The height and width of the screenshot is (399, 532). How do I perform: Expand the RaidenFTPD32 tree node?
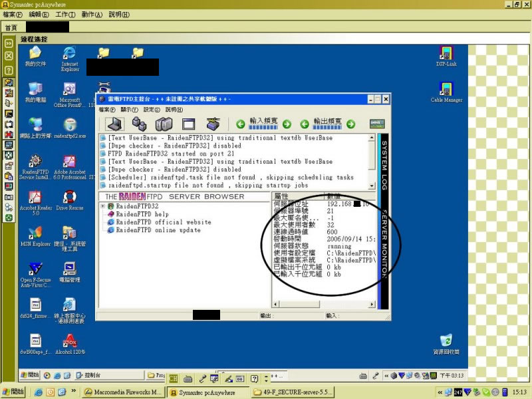[x=103, y=206]
